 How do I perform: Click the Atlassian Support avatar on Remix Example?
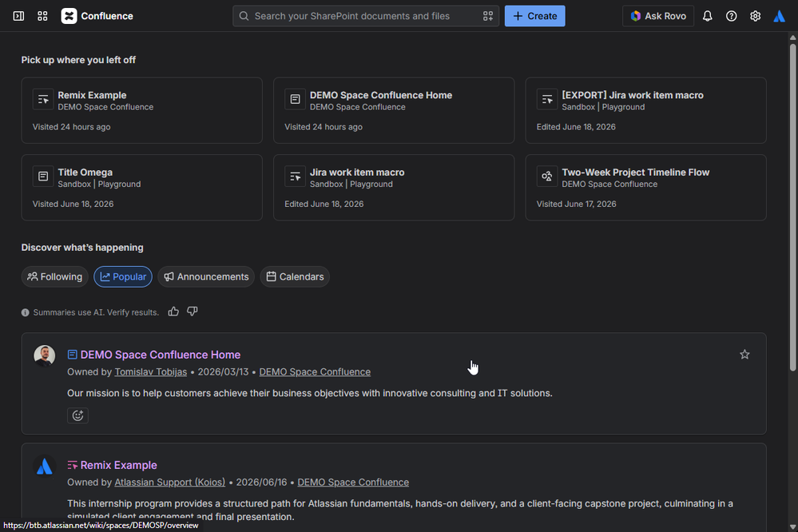(x=44, y=466)
